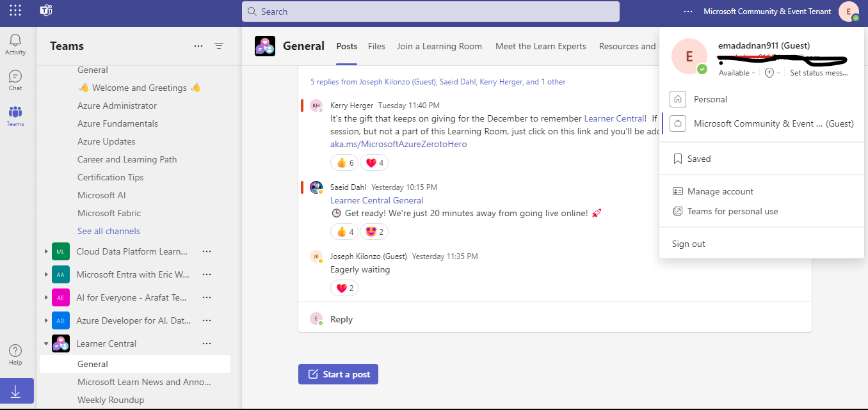
Task: Open the Help icon at bottom left
Action: 15,351
